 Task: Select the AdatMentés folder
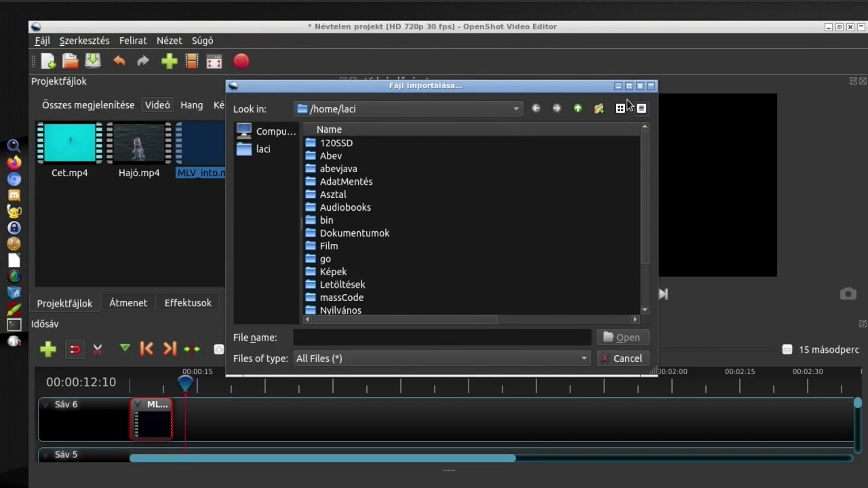click(338, 182)
